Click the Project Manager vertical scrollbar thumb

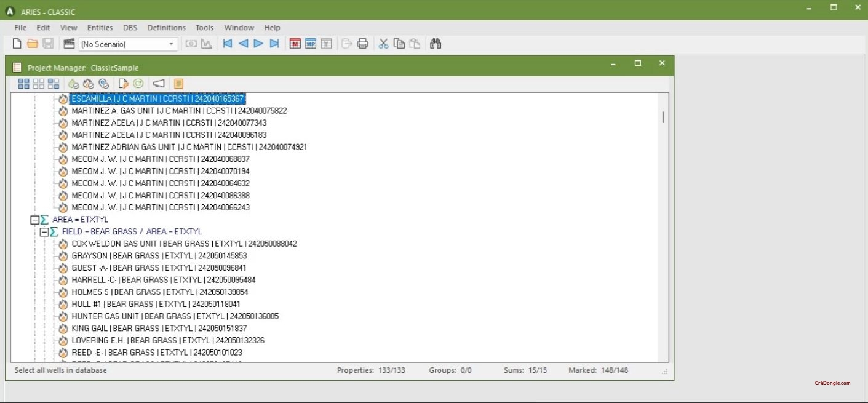pyautogui.click(x=663, y=117)
